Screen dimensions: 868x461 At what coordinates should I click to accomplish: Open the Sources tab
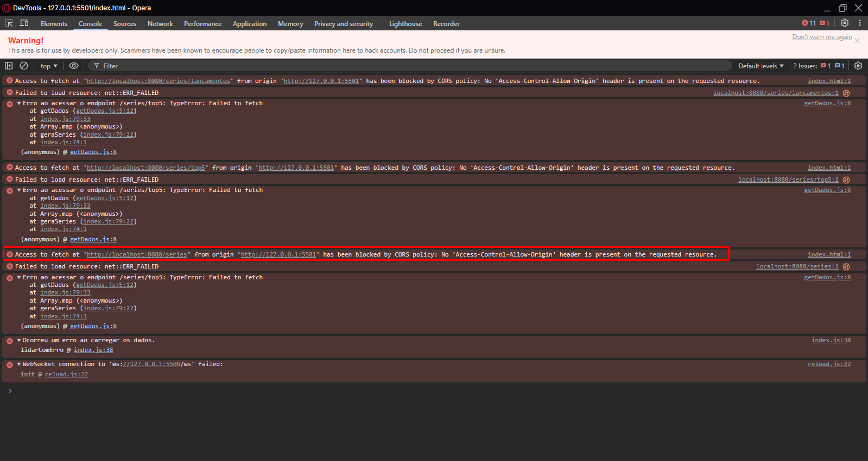125,24
